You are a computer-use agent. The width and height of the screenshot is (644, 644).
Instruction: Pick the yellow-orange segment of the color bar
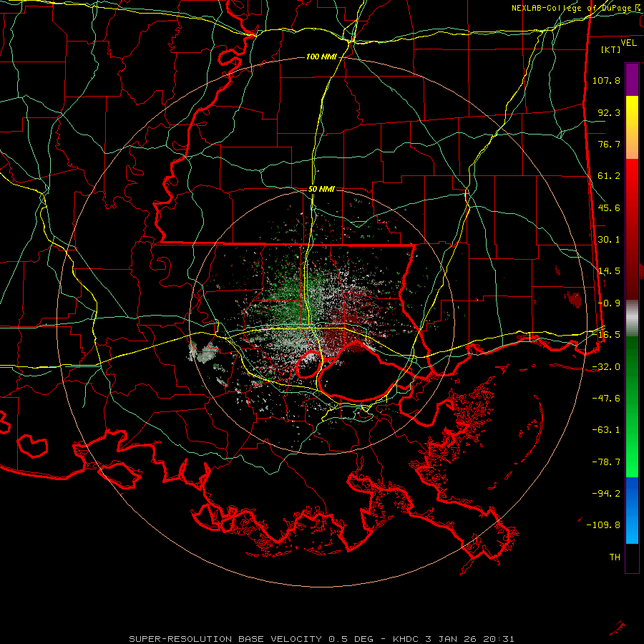click(x=632, y=127)
